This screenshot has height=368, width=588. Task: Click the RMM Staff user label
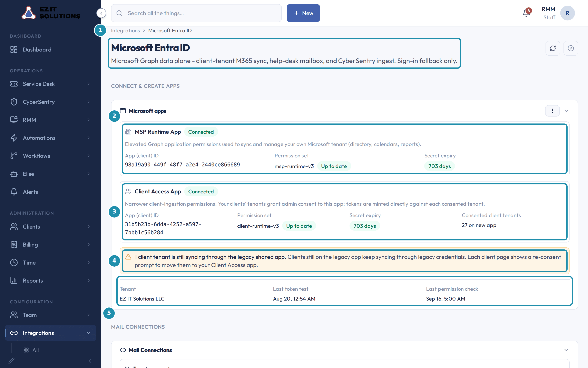(x=548, y=13)
